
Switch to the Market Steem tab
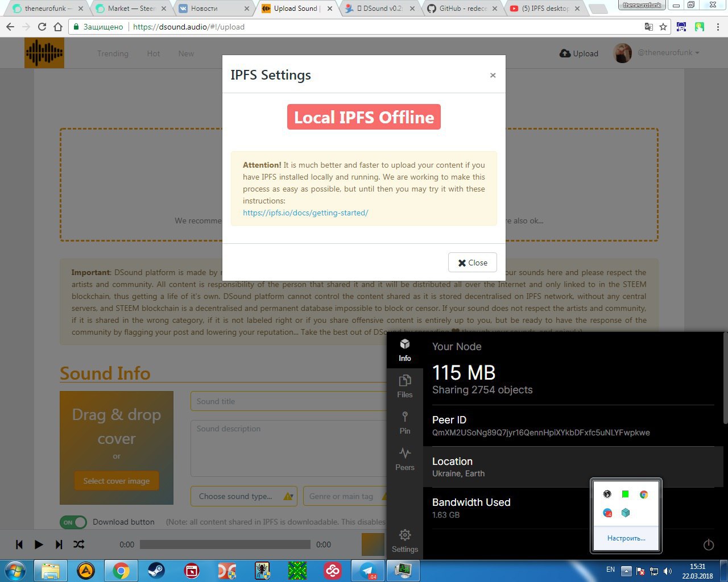click(x=130, y=9)
